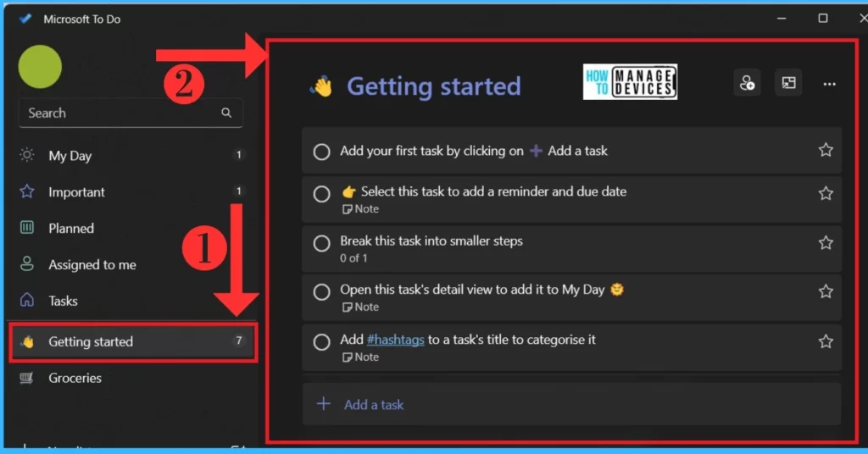This screenshot has width=868, height=454.
Task: Open the Planned list
Action: pos(131,228)
